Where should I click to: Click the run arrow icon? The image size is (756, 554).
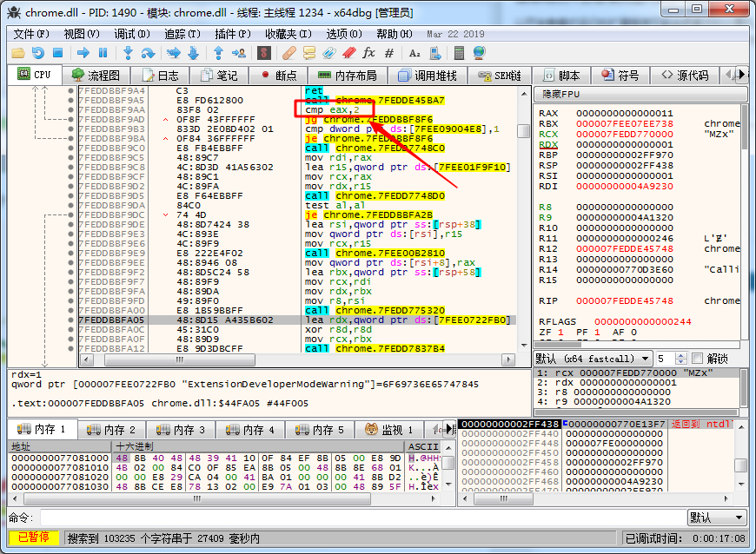(x=83, y=53)
